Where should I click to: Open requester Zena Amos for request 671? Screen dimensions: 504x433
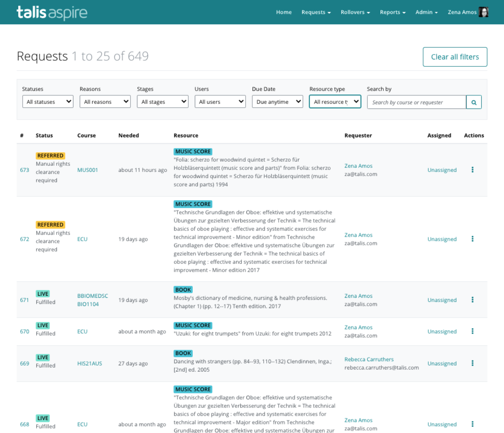[x=358, y=296]
